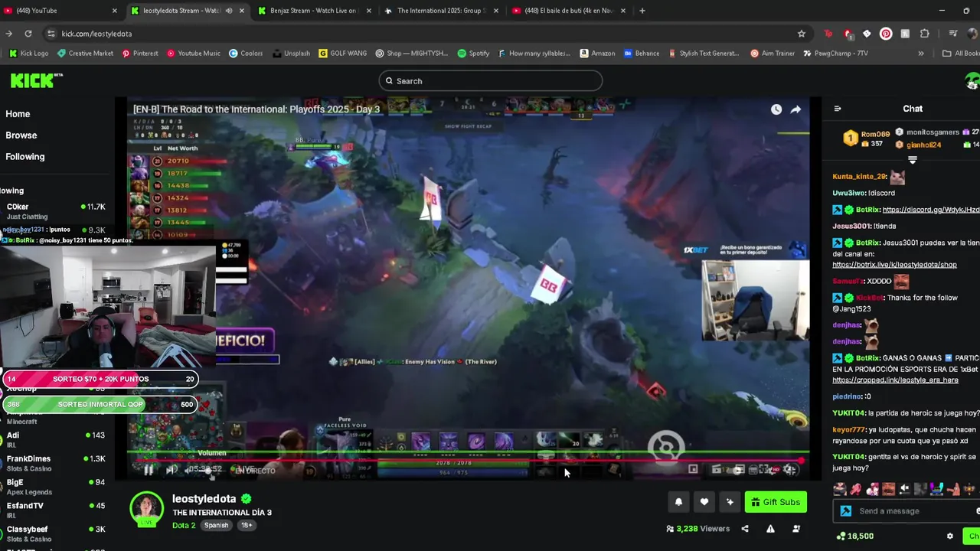Viewport: 980px width, 551px height.
Task: Click the Dota 2 category link
Action: (x=184, y=526)
